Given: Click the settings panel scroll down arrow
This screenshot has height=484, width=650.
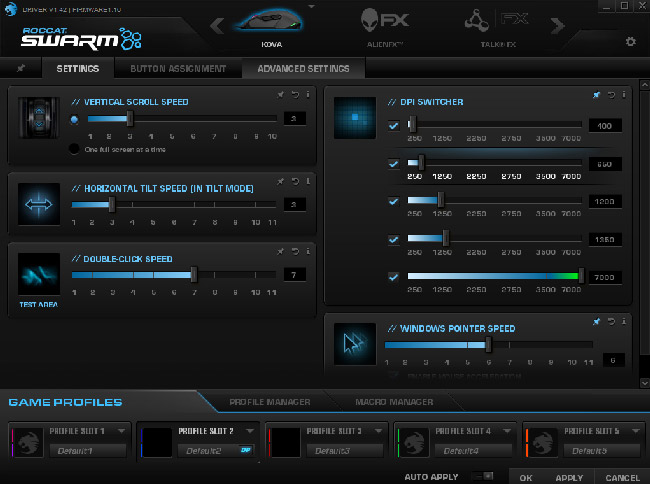Looking at the screenshot, I should click(x=645, y=383).
